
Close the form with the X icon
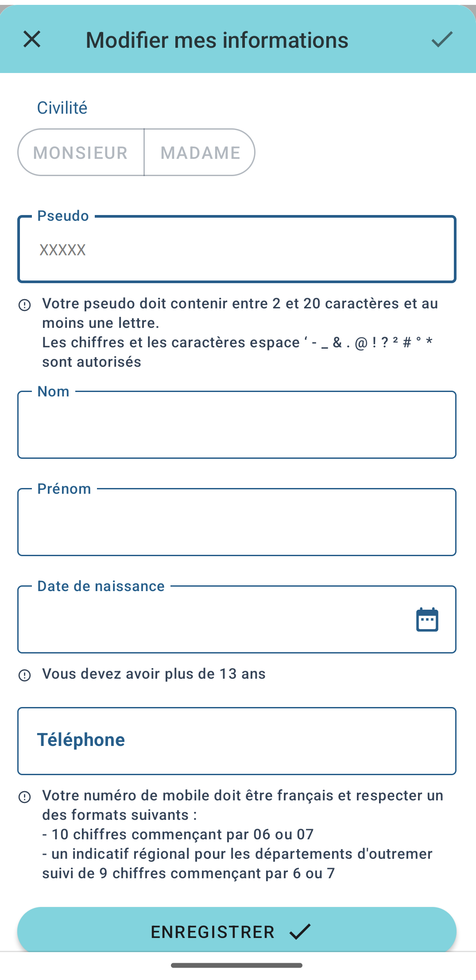[32, 39]
